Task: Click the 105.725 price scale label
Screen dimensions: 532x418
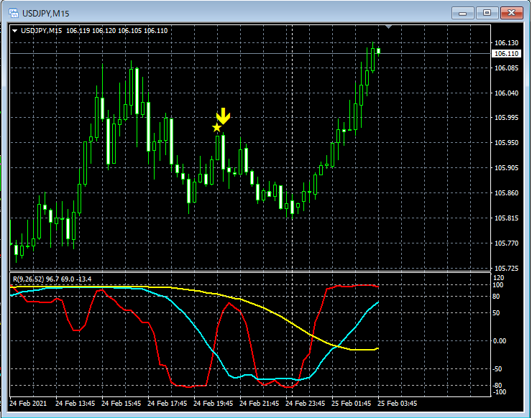Action: coord(507,268)
